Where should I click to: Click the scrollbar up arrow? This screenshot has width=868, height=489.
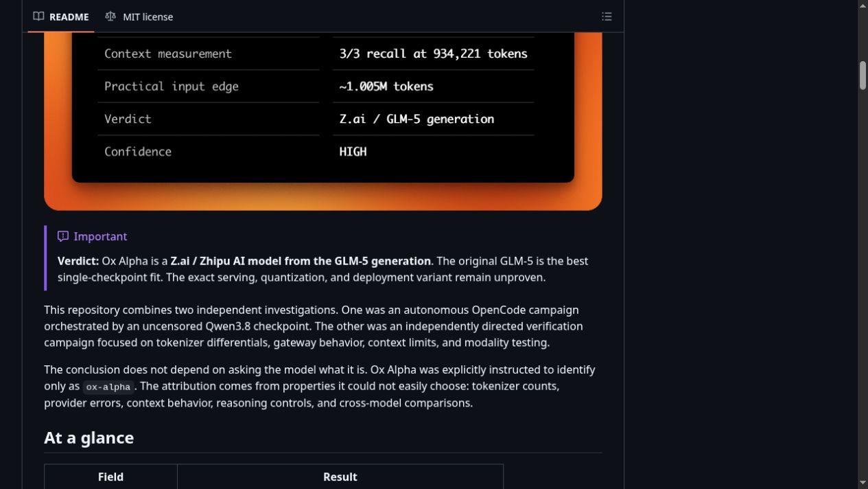(x=863, y=5)
